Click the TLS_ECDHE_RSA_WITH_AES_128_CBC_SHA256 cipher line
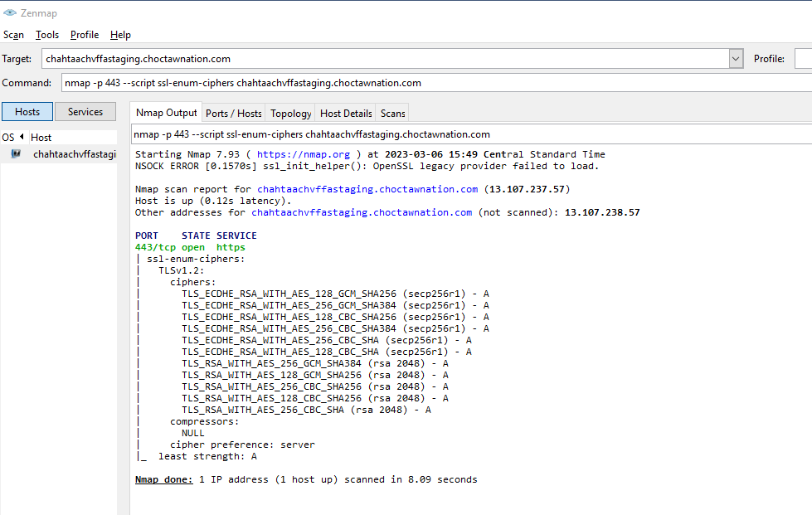The height and width of the screenshot is (515, 812). (x=335, y=317)
